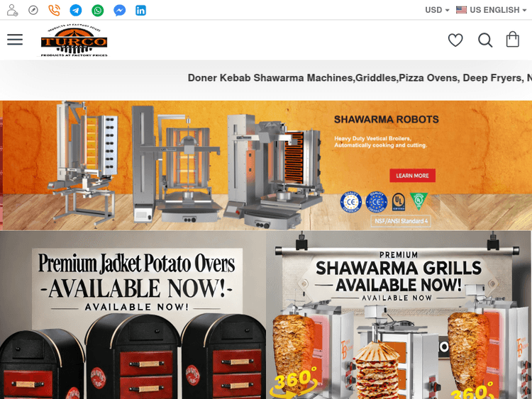Open the Telegram contact icon
Screen dimensions: 532x399
pyautogui.click(x=76, y=11)
